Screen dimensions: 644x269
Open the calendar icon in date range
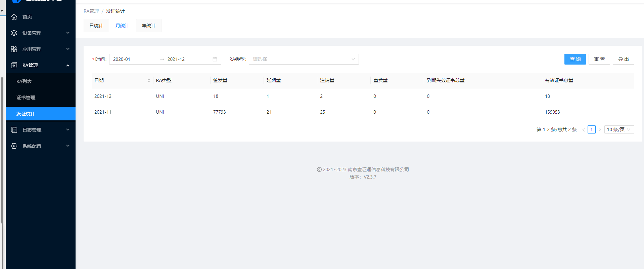point(215,59)
